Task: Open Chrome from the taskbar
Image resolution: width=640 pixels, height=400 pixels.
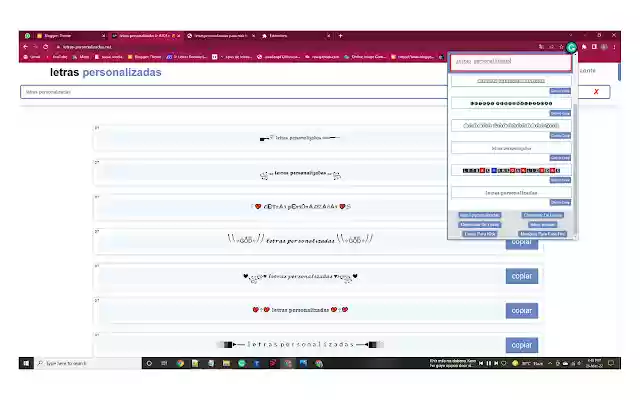Action: 180,363
